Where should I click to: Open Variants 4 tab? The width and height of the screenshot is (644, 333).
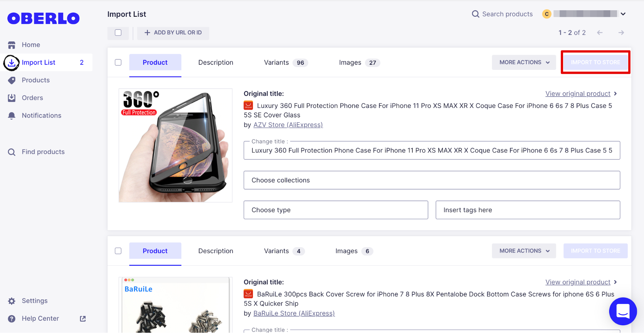[x=284, y=251]
